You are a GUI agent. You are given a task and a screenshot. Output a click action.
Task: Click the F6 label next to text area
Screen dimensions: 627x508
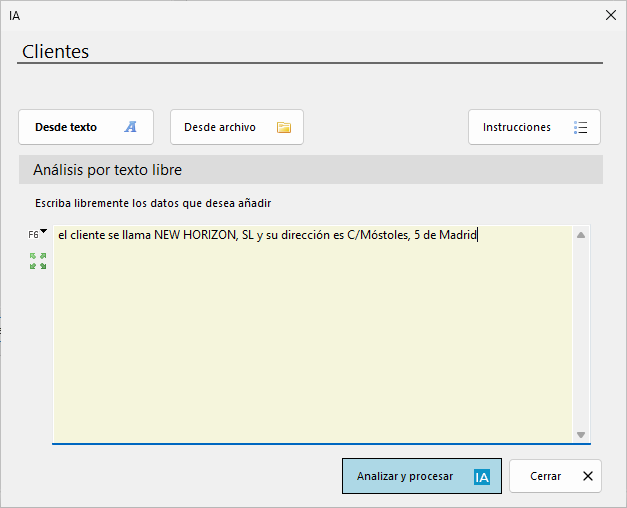(x=33, y=235)
